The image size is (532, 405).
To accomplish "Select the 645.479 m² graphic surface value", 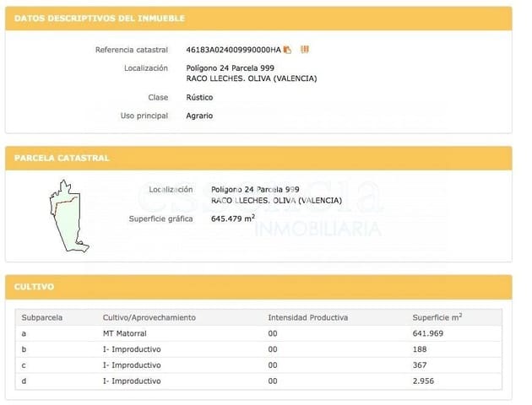I will tap(233, 219).
